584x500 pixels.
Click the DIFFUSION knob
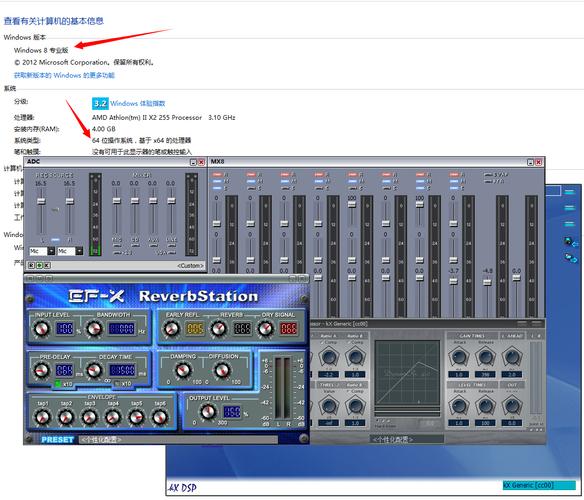(222, 370)
